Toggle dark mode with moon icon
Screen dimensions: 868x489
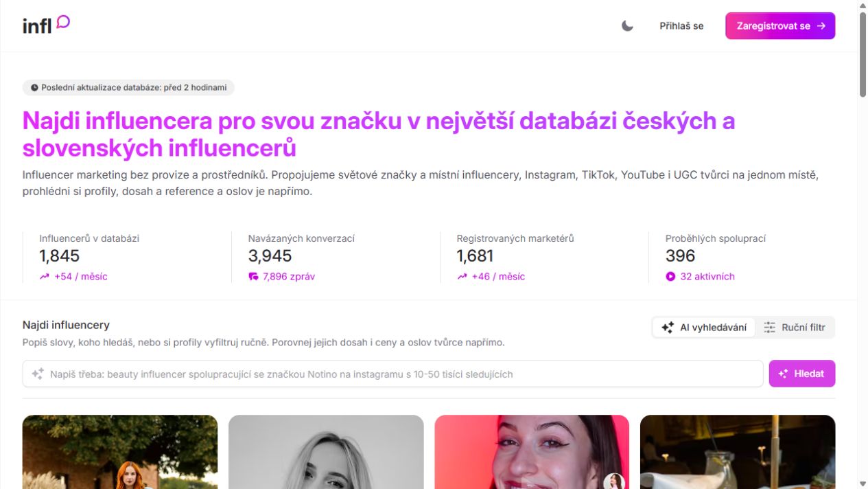(627, 26)
